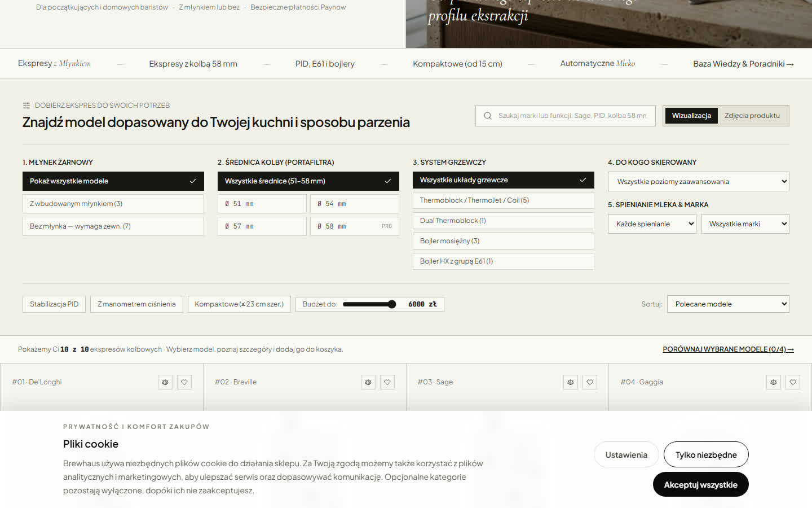
Task: Click Porównaj wybrane modele (0/4) link
Action: point(728,349)
